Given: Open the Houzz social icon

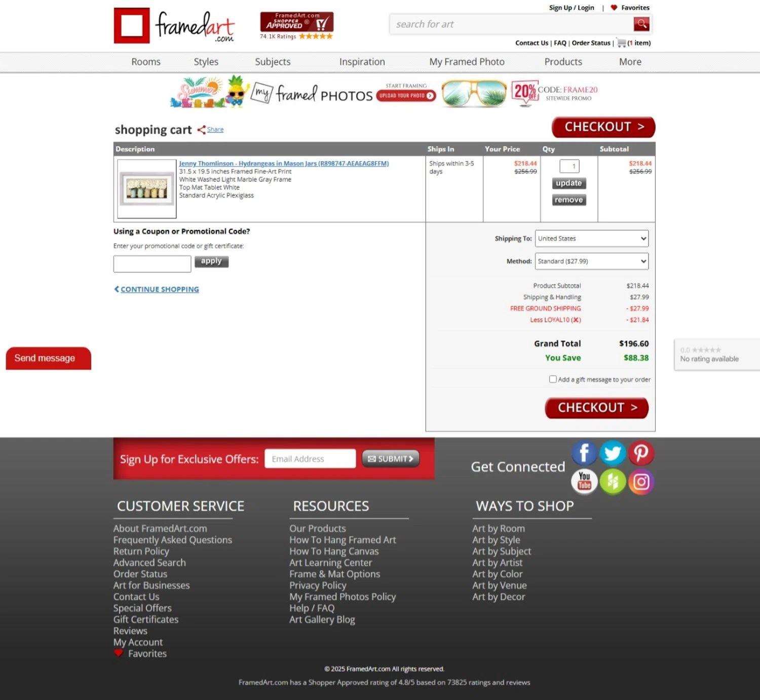Looking at the screenshot, I should point(613,482).
